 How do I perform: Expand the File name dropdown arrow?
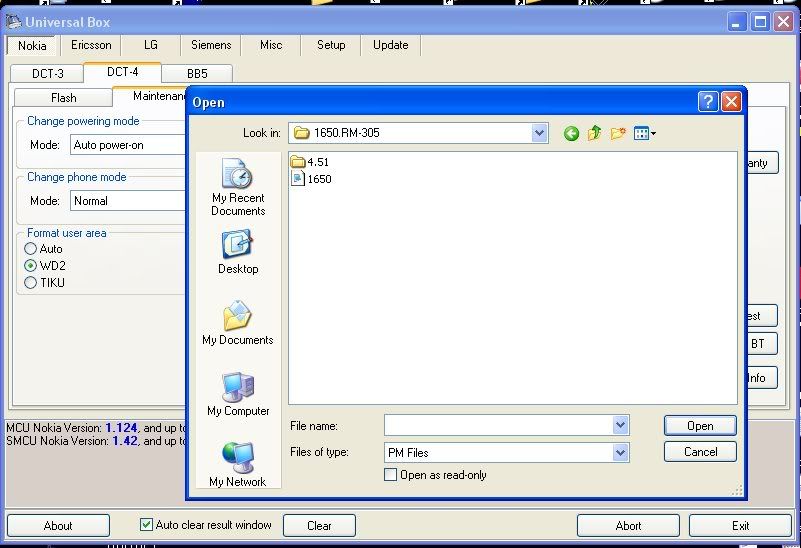[x=620, y=425]
